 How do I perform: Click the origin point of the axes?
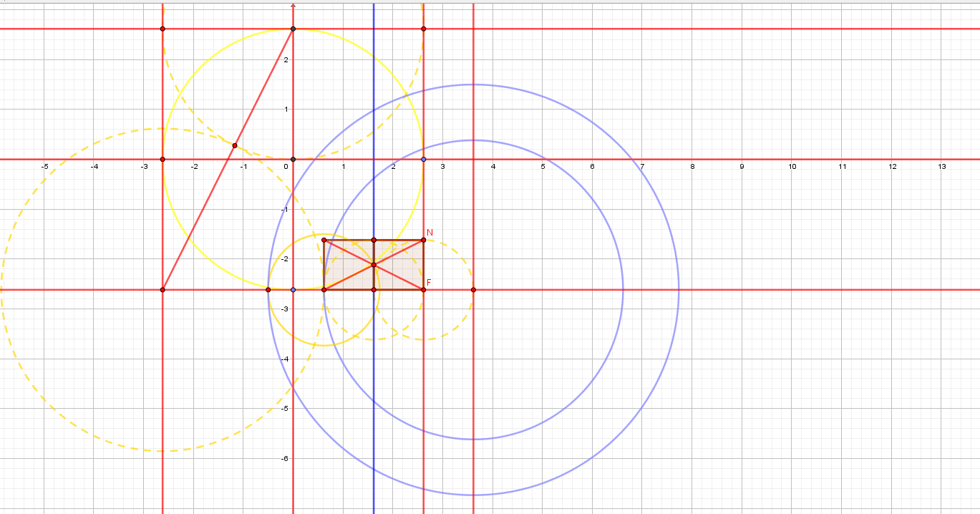pyautogui.click(x=293, y=159)
